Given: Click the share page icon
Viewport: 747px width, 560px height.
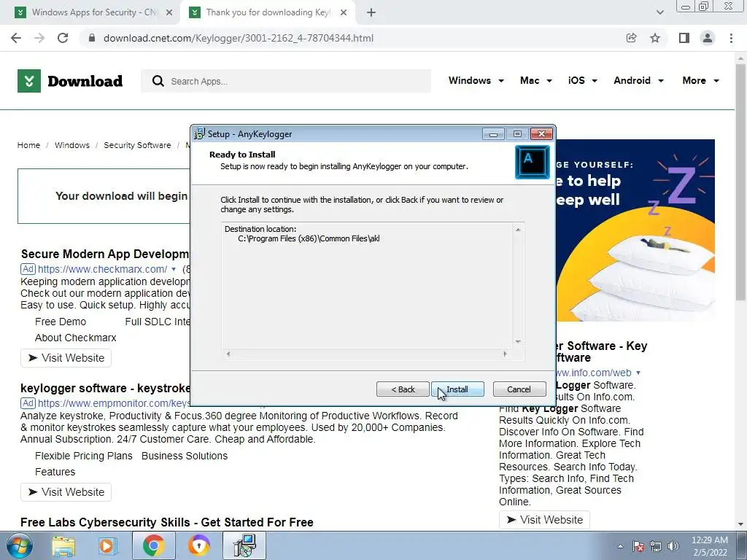Looking at the screenshot, I should click(x=631, y=38).
